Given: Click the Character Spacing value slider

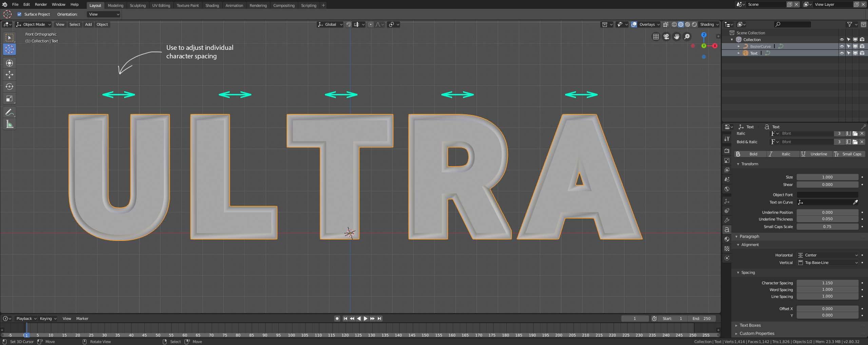Looking at the screenshot, I should click(827, 283).
